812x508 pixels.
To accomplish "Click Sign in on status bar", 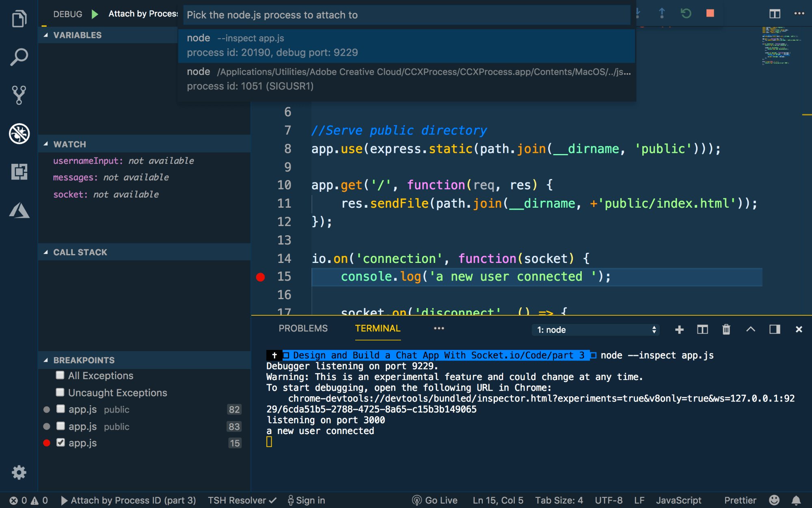I will 307,500.
